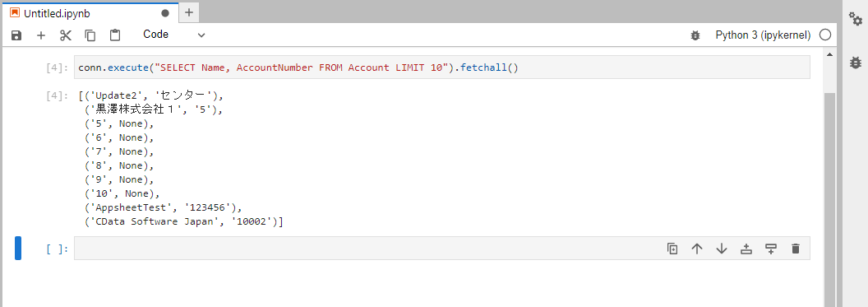This screenshot has height=307, width=868.
Task: Duplicate the active cell using the cell toolbar icon
Action: (x=672, y=249)
